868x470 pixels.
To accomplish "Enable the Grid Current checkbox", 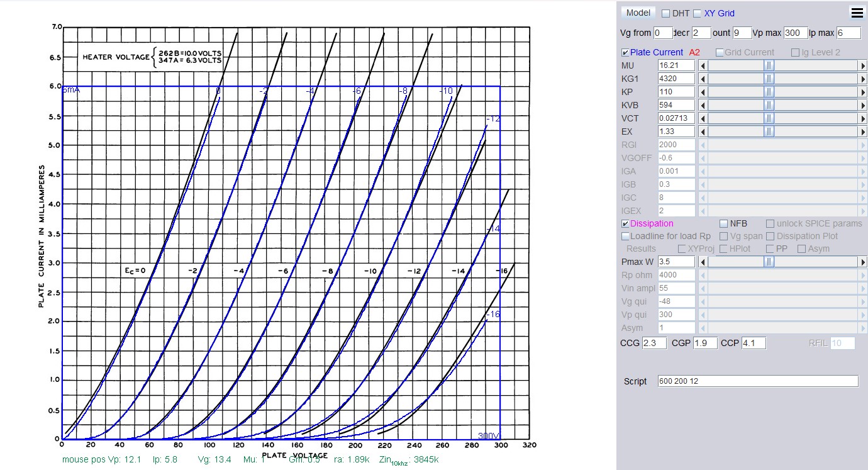I will [x=720, y=52].
